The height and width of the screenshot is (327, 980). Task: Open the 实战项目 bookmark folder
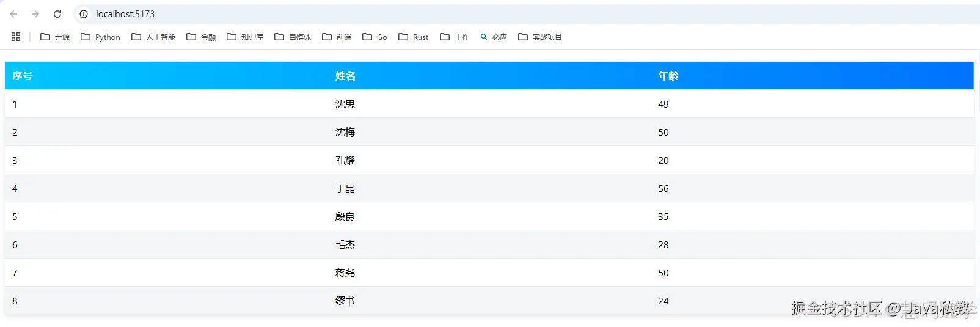tap(540, 37)
